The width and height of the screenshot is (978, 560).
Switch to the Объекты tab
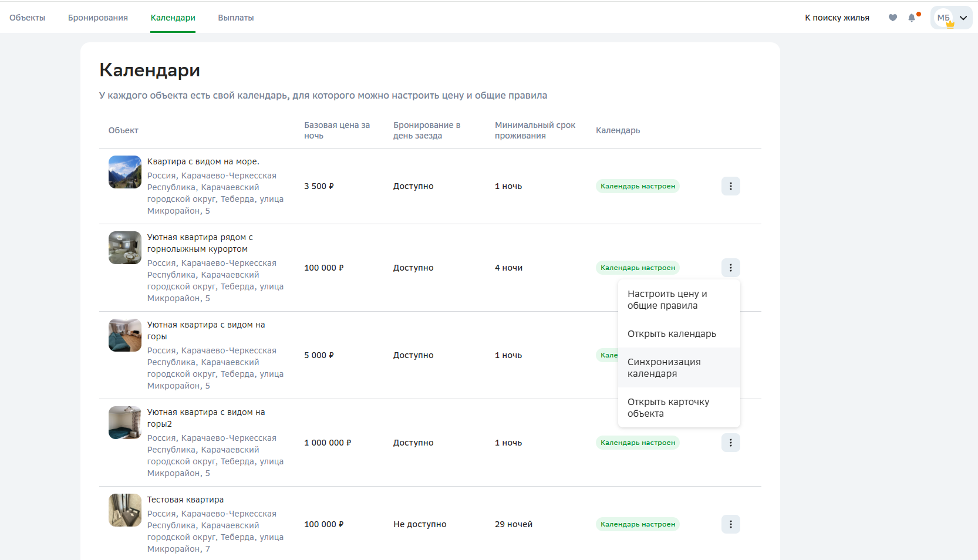click(x=27, y=18)
